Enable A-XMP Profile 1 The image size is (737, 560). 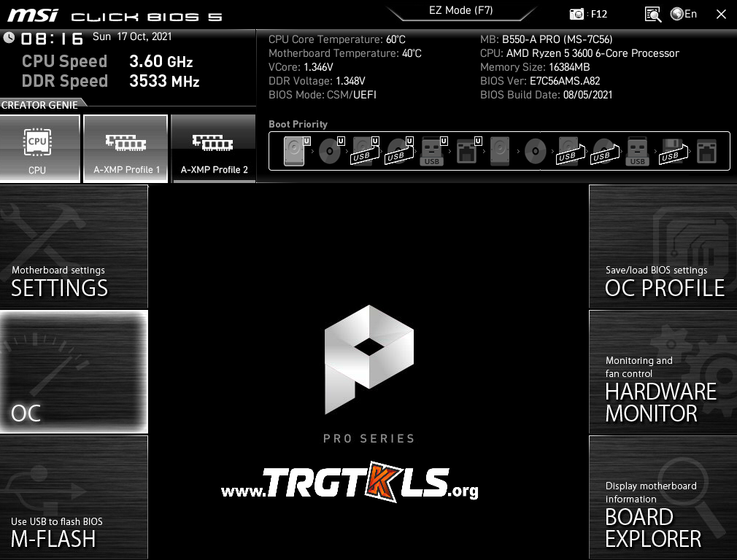pos(127,149)
